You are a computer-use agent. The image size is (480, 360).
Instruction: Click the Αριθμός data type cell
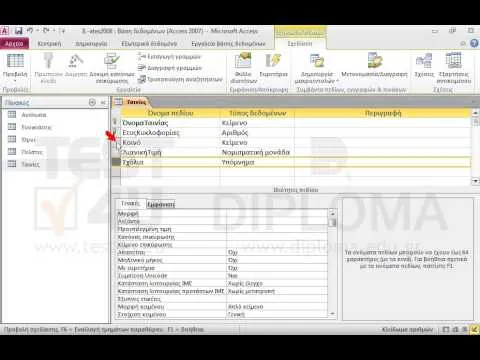point(257,133)
